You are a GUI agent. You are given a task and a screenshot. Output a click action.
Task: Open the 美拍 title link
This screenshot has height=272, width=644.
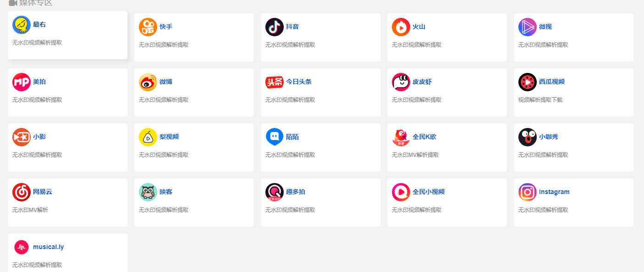point(39,82)
